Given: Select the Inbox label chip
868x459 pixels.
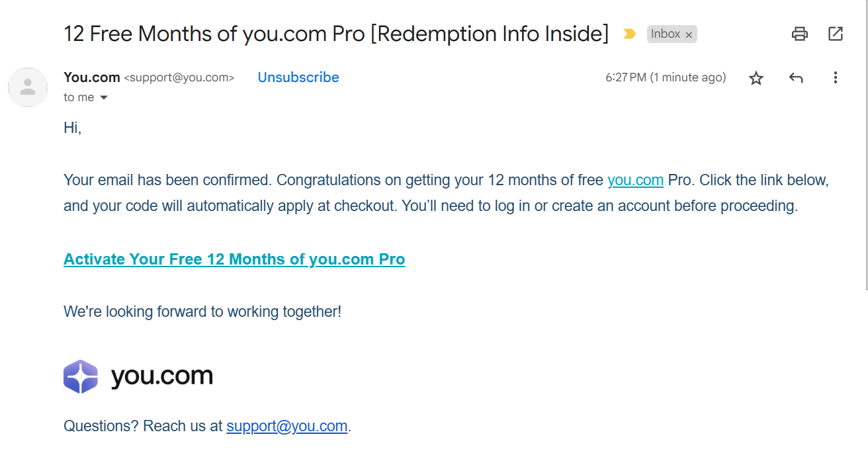Looking at the screenshot, I should (x=665, y=34).
